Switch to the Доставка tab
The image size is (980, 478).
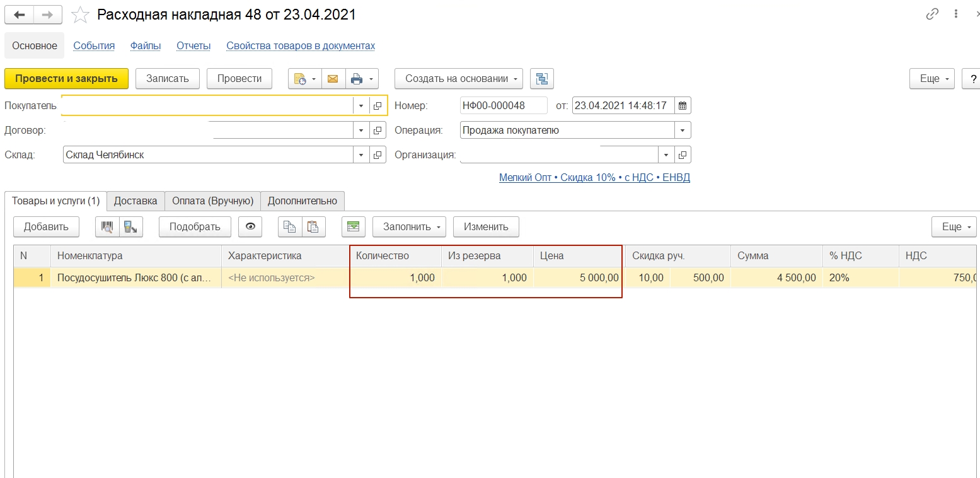(x=135, y=201)
